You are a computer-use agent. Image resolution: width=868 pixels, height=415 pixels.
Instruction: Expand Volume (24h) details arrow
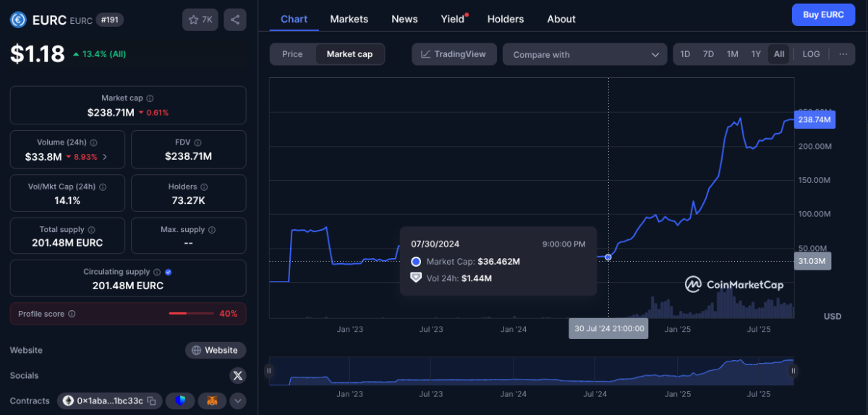pos(105,156)
